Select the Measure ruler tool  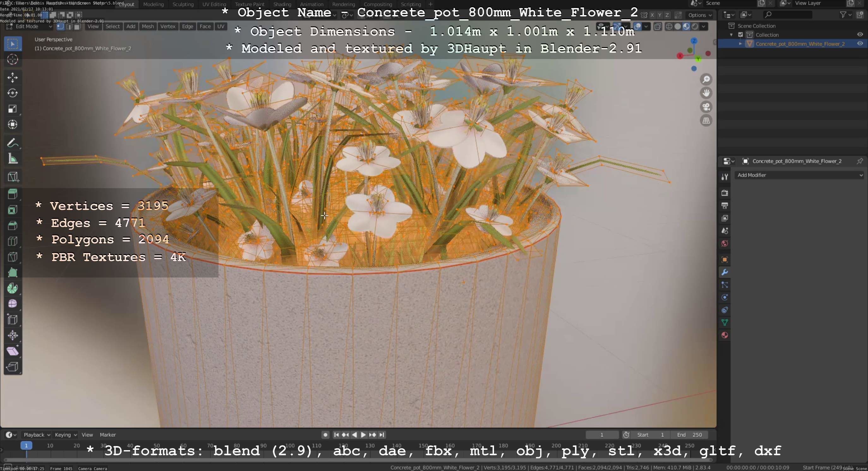[13, 158]
